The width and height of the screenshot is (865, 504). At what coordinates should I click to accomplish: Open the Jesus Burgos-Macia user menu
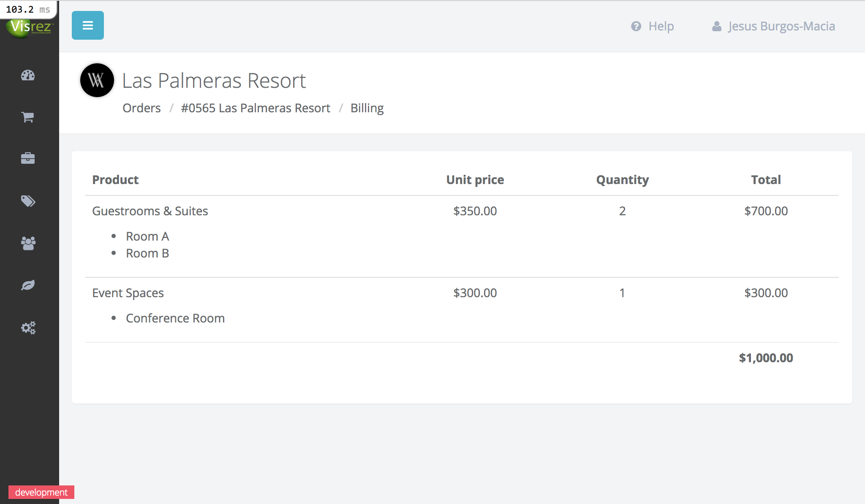pos(773,26)
